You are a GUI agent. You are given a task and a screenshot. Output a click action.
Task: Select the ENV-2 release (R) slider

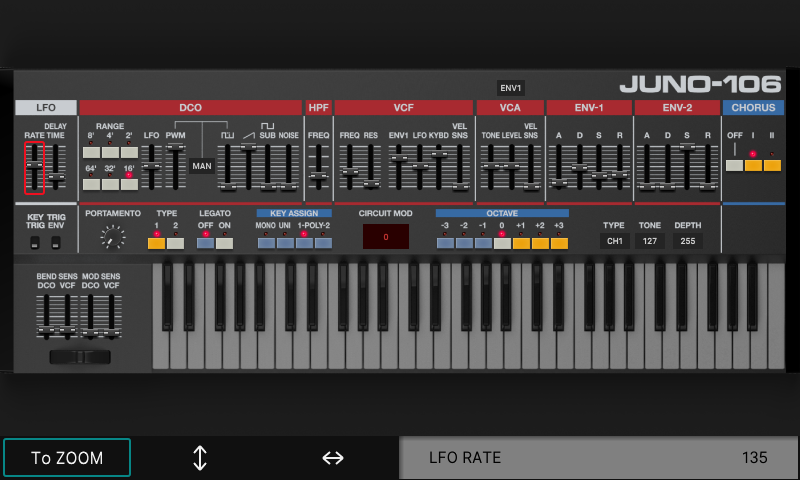pyautogui.click(x=708, y=167)
